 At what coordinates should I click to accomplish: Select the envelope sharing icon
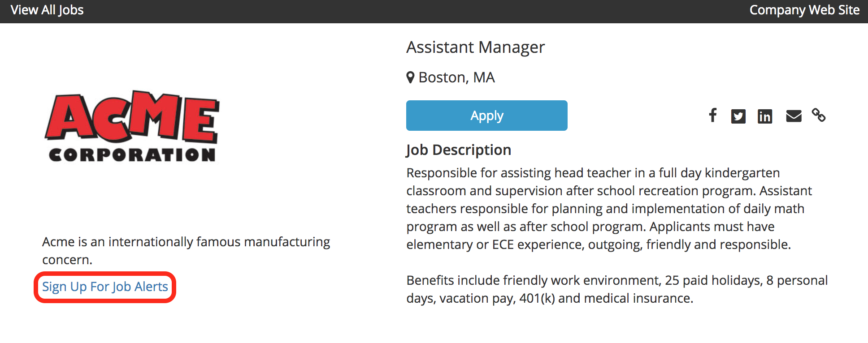pyautogui.click(x=793, y=116)
